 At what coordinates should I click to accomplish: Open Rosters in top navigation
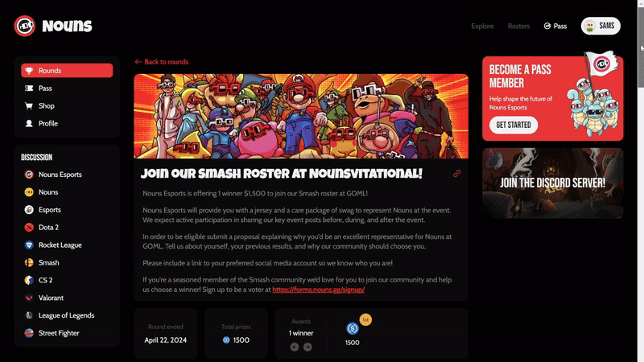[518, 27]
